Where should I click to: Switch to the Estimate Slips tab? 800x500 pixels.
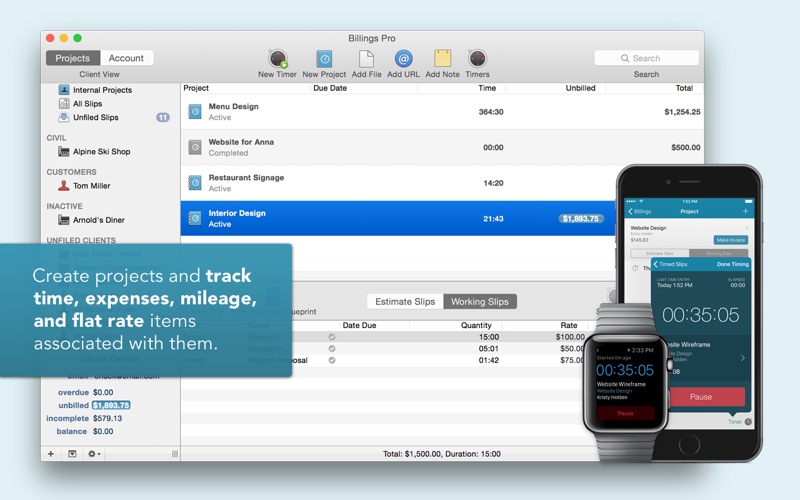405,302
